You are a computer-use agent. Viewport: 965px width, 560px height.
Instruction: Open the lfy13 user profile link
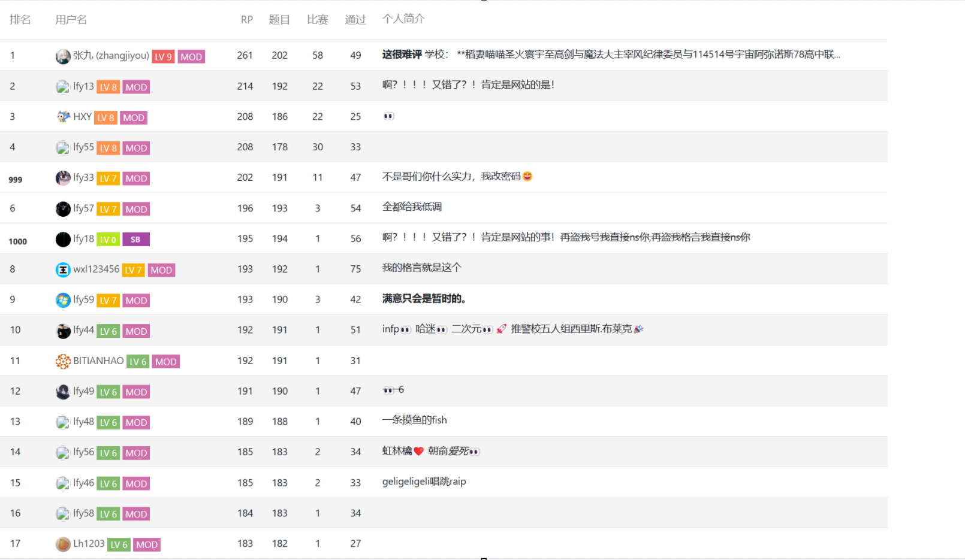83,86
